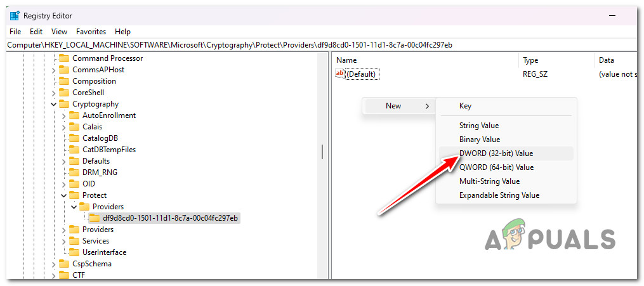Open the File menu
This screenshot has height=286, width=644.
tap(15, 32)
